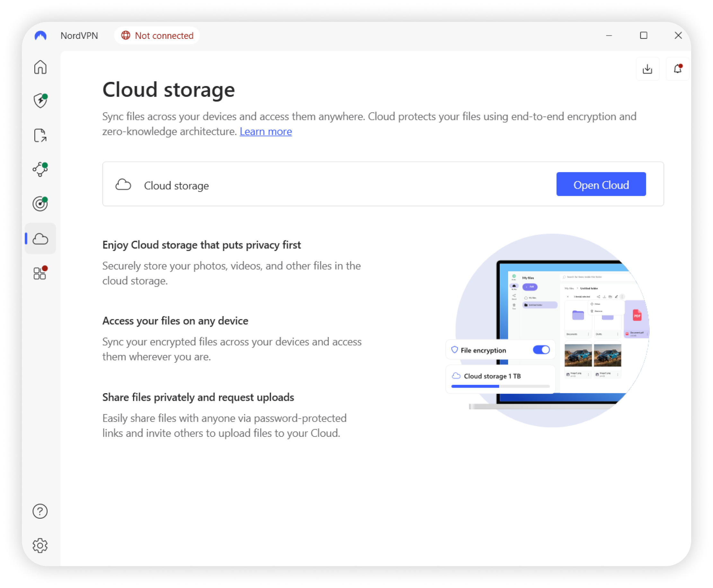
Task: Open the file sharing sidebar icon
Action: coord(40,135)
